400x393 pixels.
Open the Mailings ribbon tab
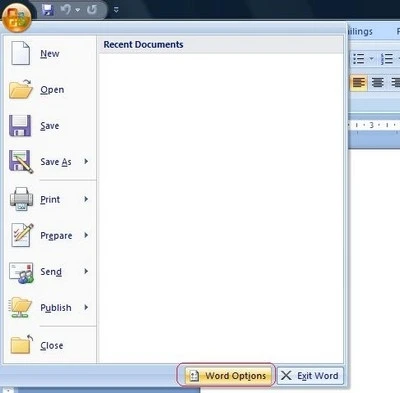click(361, 32)
